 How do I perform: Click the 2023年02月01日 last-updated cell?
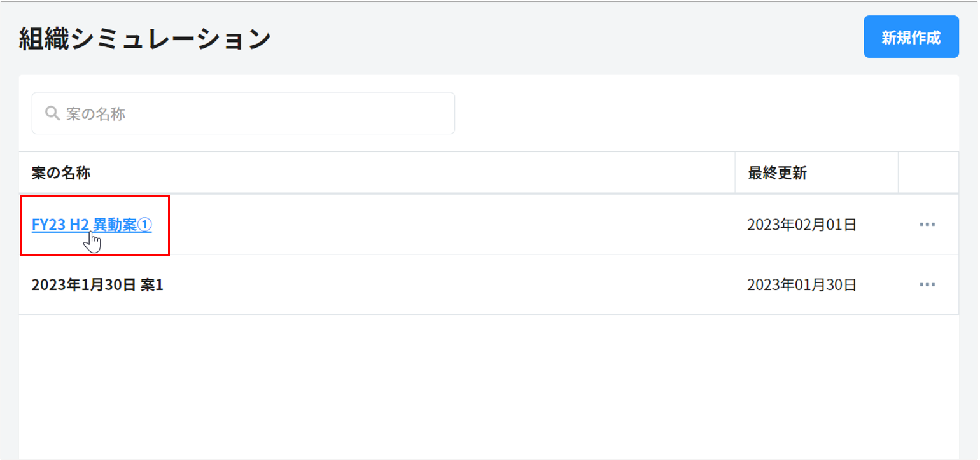801,225
